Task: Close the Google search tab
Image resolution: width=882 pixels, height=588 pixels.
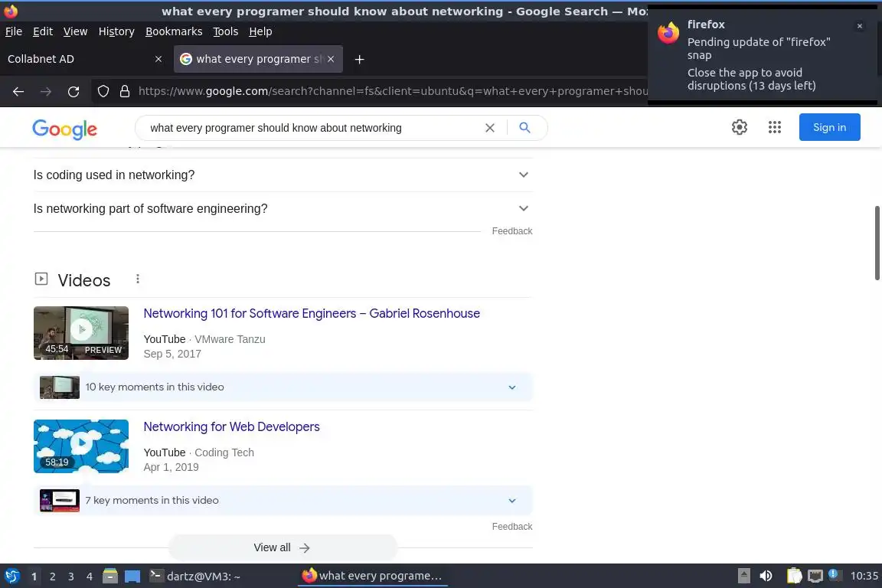Action: [x=331, y=59]
